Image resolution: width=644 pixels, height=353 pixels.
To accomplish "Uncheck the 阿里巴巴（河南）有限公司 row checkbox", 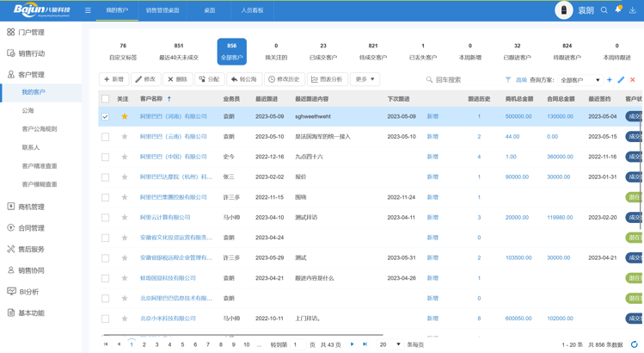I will tap(106, 116).
